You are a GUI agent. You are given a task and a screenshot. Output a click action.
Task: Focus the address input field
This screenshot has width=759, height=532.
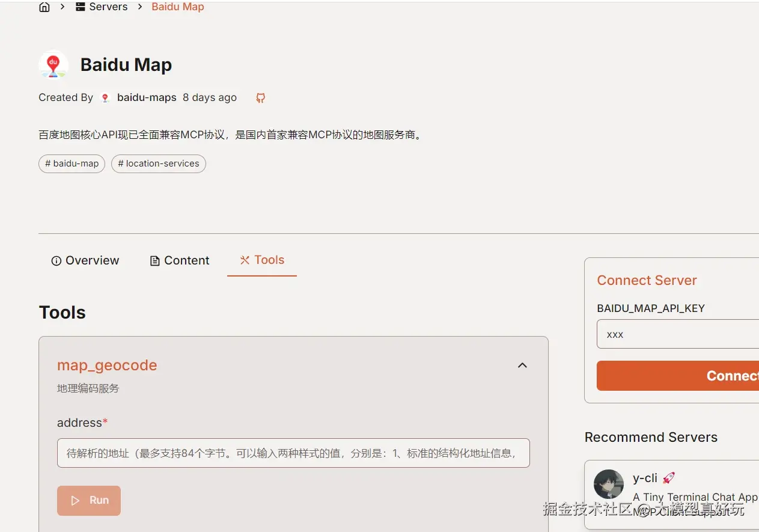(293, 453)
